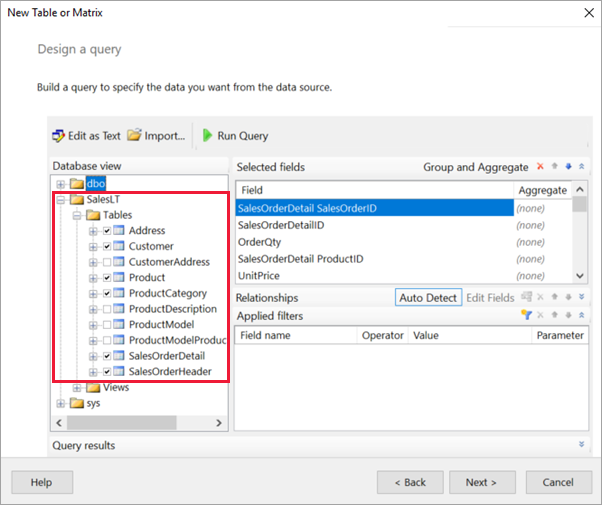Screen dimensions: 602x505
Task: Select SalesOrderHeader in the tree
Action: pyautogui.click(x=170, y=372)
